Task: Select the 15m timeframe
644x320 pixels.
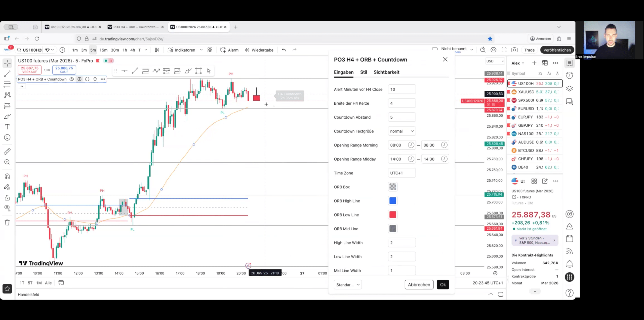Action: click(103, 50)
